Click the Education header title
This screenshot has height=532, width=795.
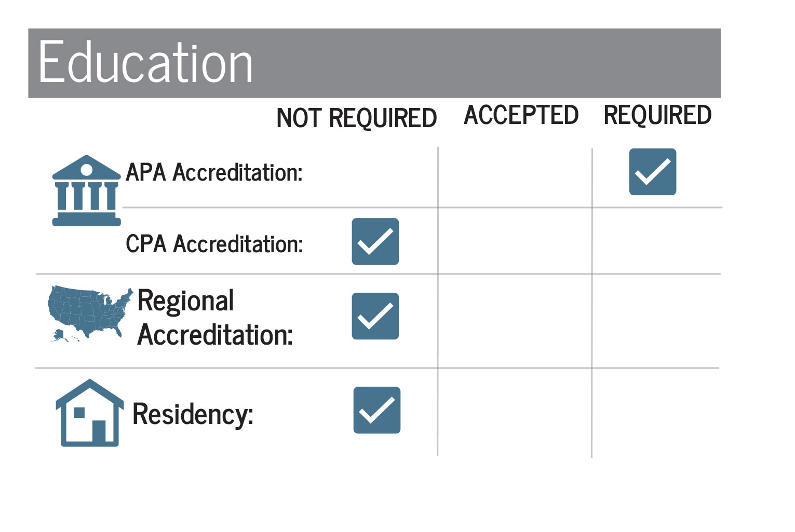(x=145, y=63)
